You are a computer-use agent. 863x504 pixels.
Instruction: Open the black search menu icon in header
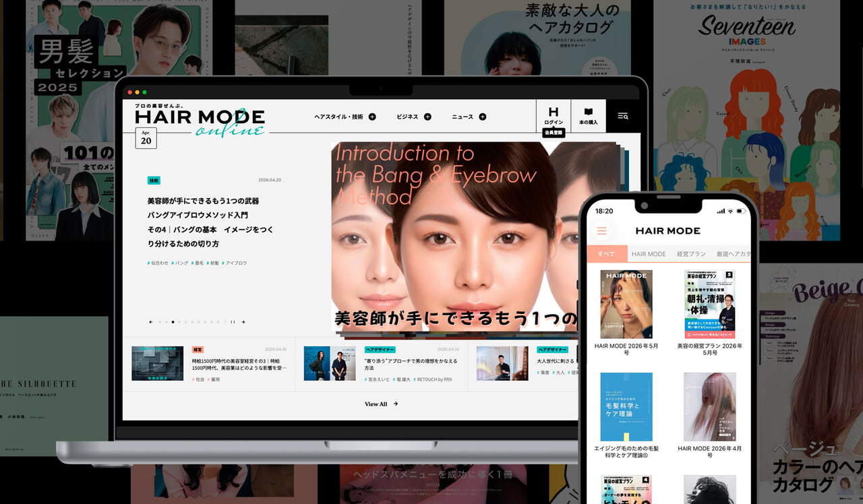tap(623, 116)
